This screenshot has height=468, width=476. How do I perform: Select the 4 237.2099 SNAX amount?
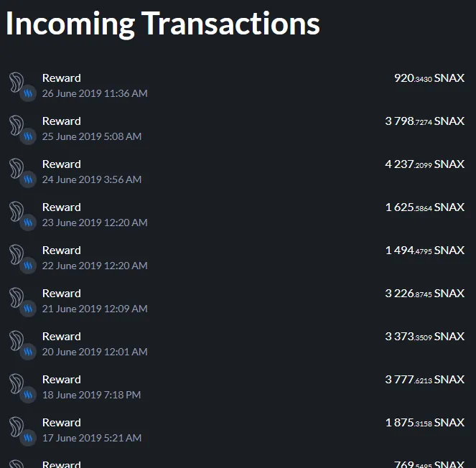[x=424, y=164]
